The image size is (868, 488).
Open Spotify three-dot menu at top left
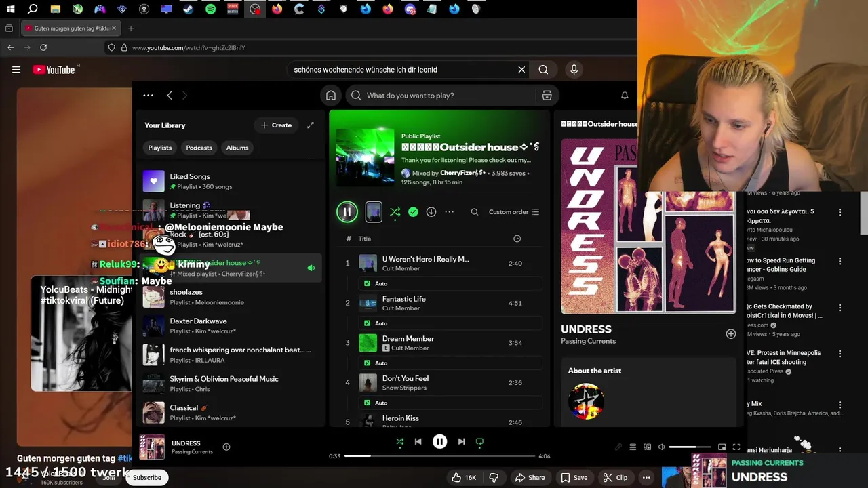click(x=148, y=96)
